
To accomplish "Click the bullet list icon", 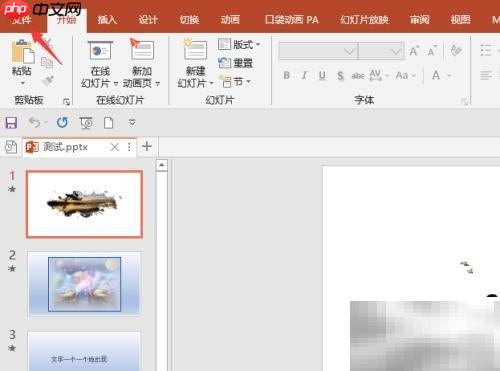I will tap(486, 51).
